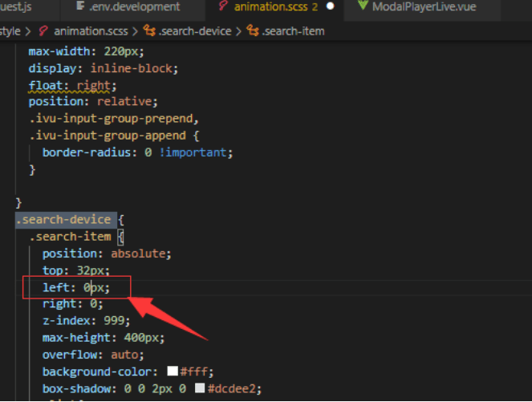Click the style folder breadcrumb
The width and height of the screenshot is (532, 402).
click(10, 31)
